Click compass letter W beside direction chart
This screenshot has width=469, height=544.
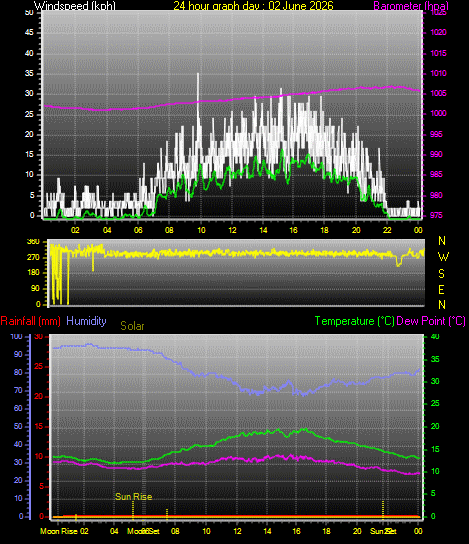(x=443, y=257)
